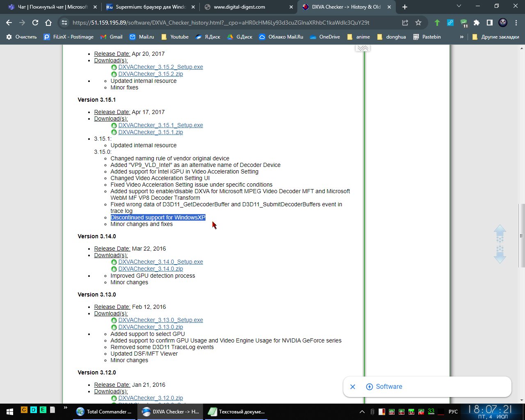This screenshot has height=420, width=525.
Task: Download DXVAChecker_3.15.2_Setup.exe
Action: pos(160,67)
